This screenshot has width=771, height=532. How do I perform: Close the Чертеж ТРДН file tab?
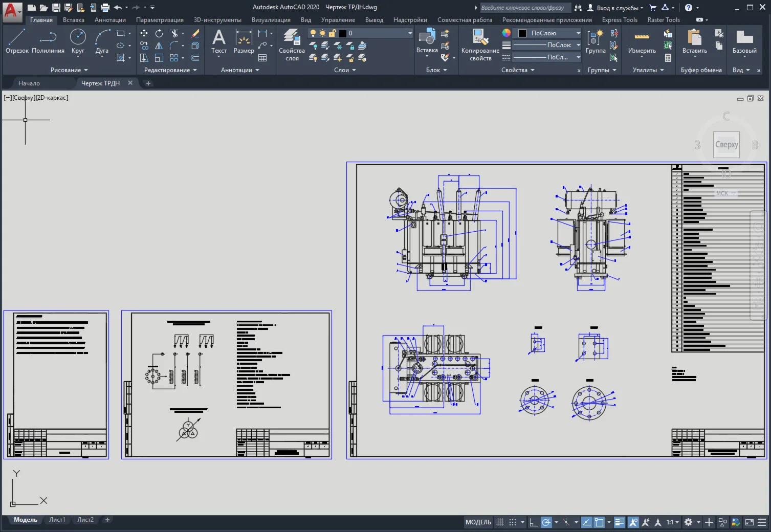click(x=130, y=83)
